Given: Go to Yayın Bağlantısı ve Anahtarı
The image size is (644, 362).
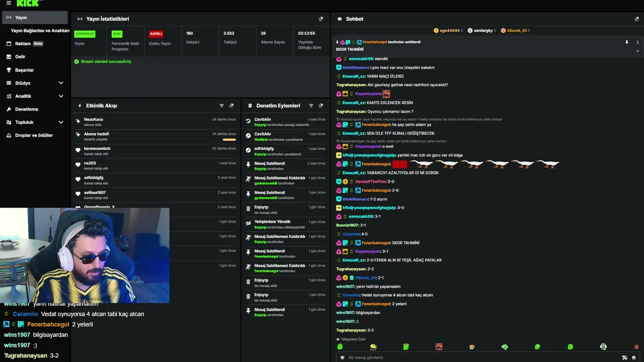Looking at the screenshot, I should pyautogui.click(x=40, y=31).
